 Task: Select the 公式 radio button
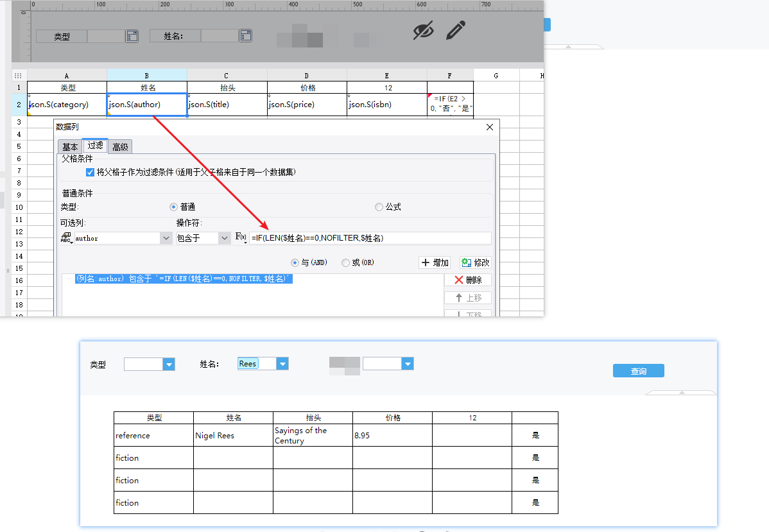point(379,207)
